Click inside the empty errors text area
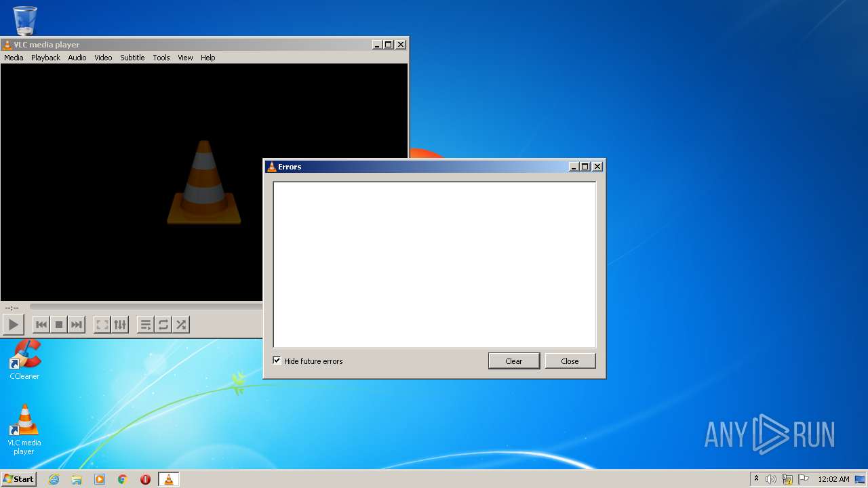The width and height of the screenshot is (868, 488). (435, 264)
